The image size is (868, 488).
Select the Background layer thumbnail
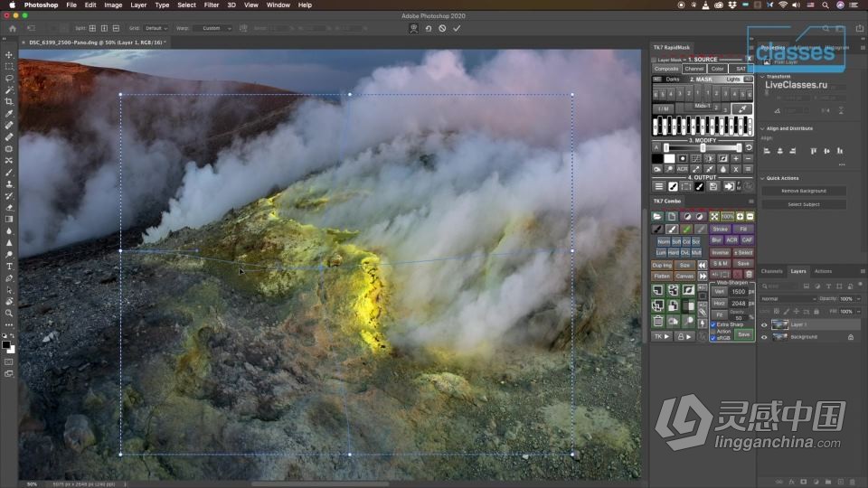coord(779,337)
